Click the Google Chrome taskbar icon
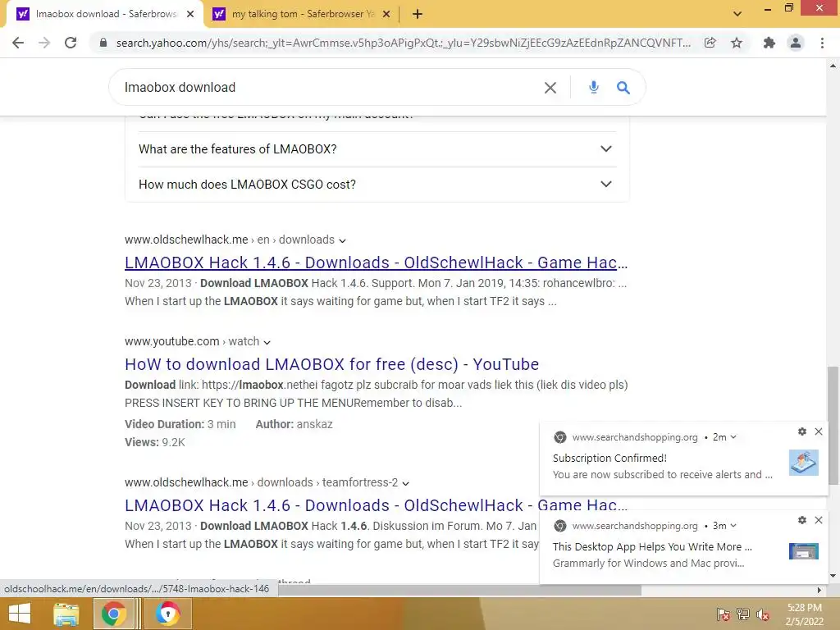This screenshot has height=630, width=840. coord(113,614)
